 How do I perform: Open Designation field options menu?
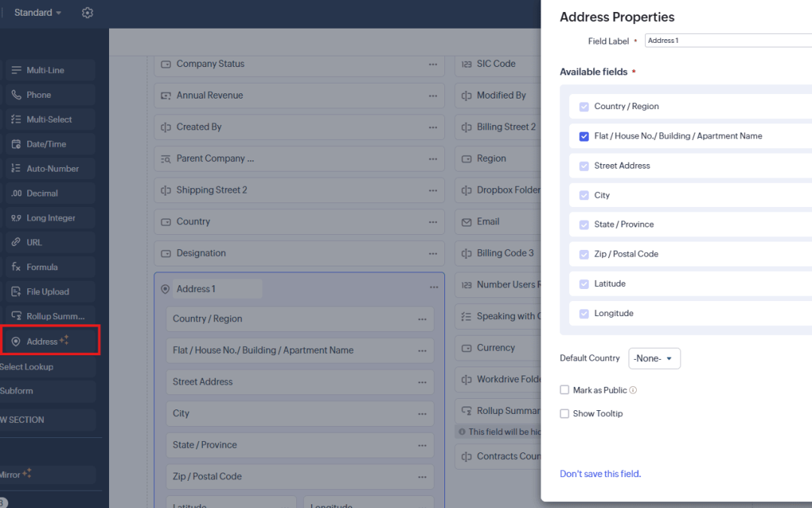[x=433, y=254]
